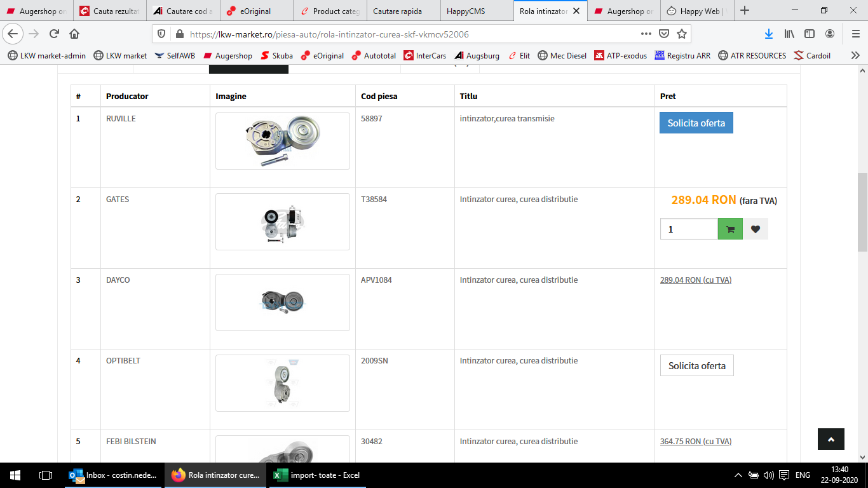Image resolution: width=868 pixels, height=488 pixels.
Task: Switch to the Product categ tab
Action: pyautogui.click(x=330, y=11)
